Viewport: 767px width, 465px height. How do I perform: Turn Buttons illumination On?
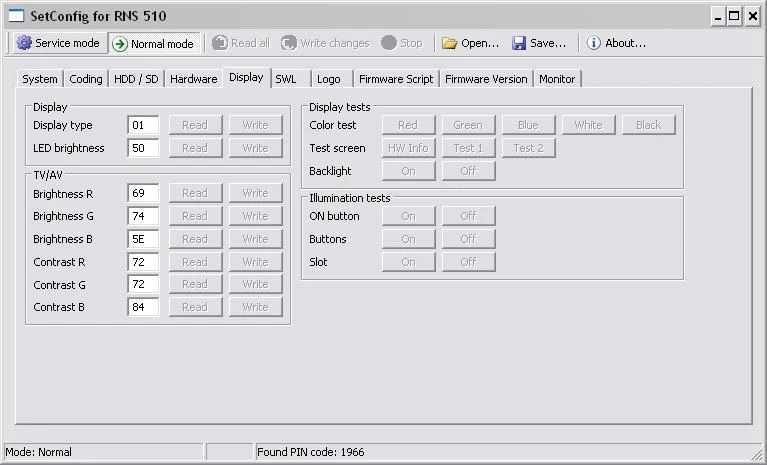click(408, 239)
